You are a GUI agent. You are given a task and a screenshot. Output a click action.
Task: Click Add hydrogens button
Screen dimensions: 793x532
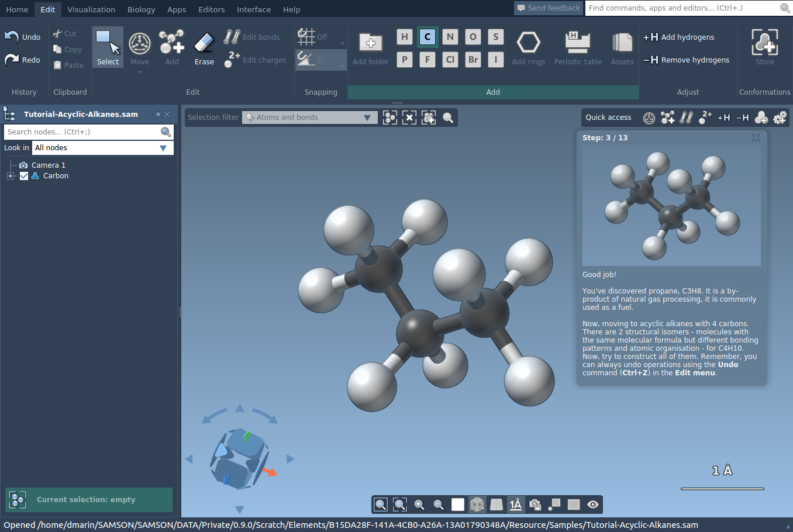click(x=679, y=37)
